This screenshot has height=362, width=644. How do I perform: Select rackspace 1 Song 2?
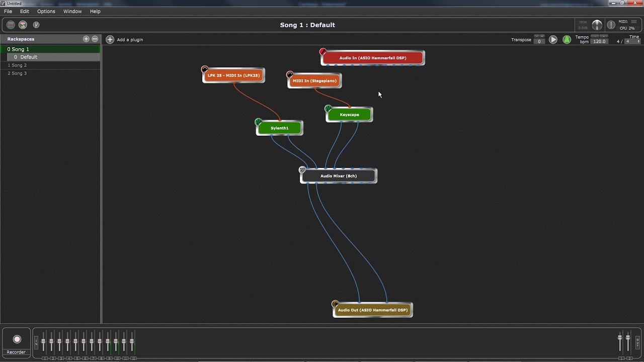[x=50, y=65]
